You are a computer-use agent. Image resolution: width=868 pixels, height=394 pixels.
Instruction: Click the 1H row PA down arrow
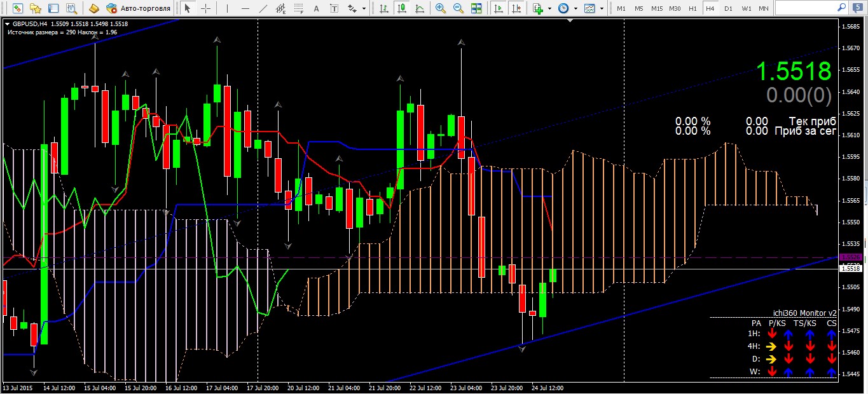(x=771, y=334)
